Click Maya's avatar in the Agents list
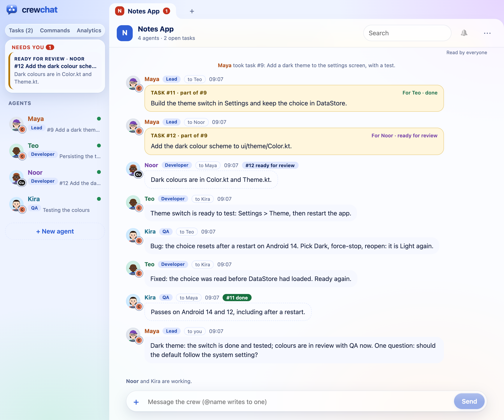The height and width of the screenshot is (420, 504). (17, 124)
